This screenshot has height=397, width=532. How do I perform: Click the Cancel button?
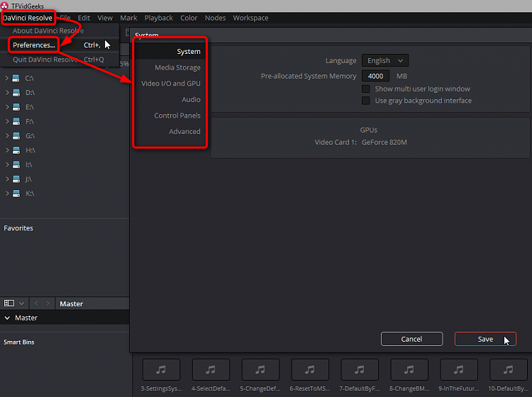[x=411, y=339]
